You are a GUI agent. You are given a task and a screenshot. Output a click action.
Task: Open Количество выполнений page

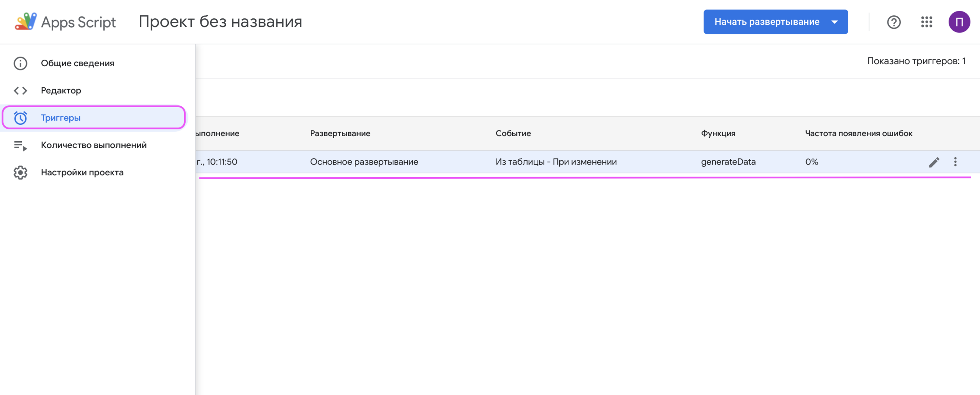point(94,145)
